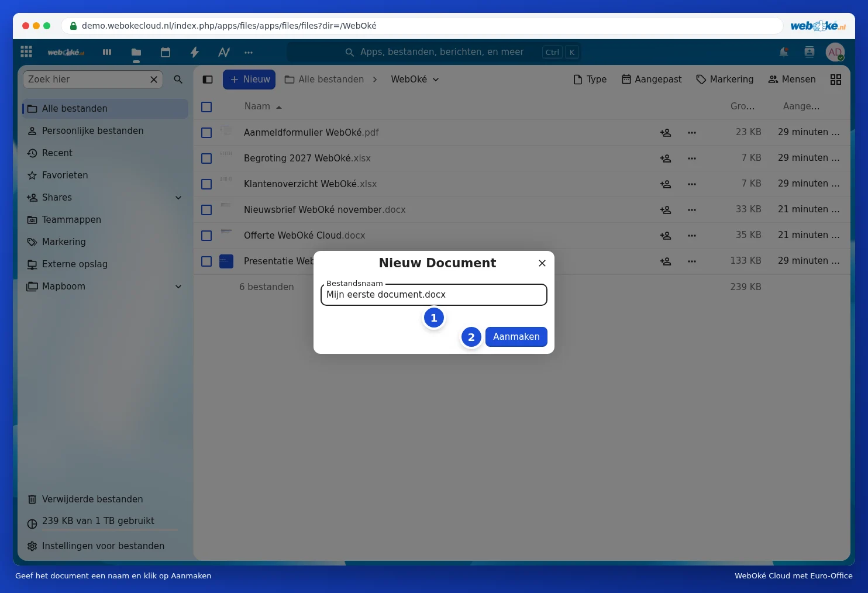Viewport: 868px width, 593px height.
Task: Click the Aanmaken button
Action: 516,337
